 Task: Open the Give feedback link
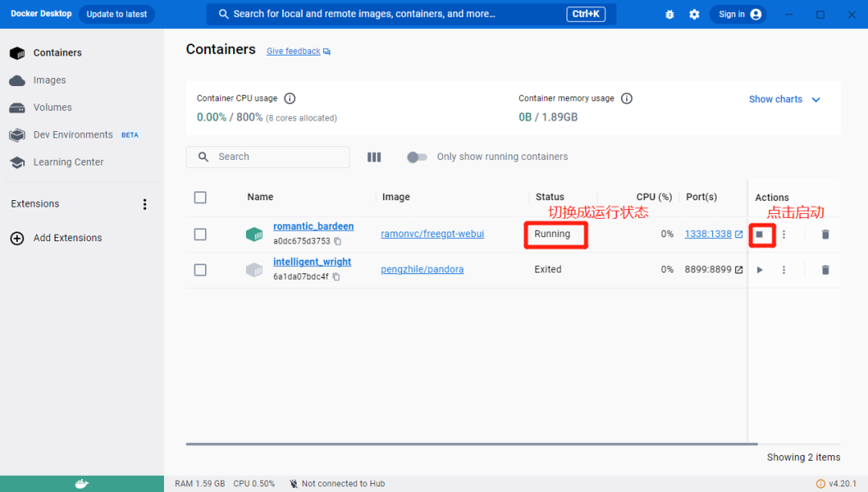(x=293, y=51)
